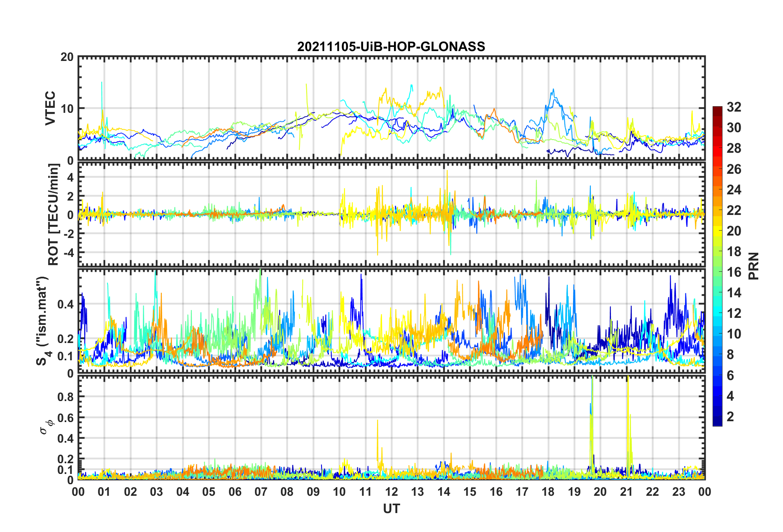Click colorbar tick label 18
Screen dimensions: 783x532
tap(734, 251)
